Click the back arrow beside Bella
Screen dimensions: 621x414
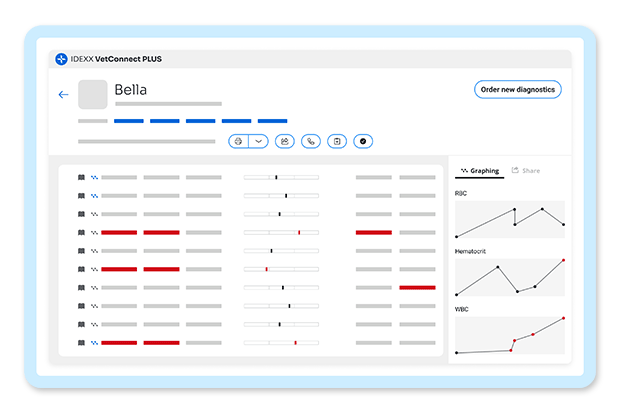coord(63,95)
